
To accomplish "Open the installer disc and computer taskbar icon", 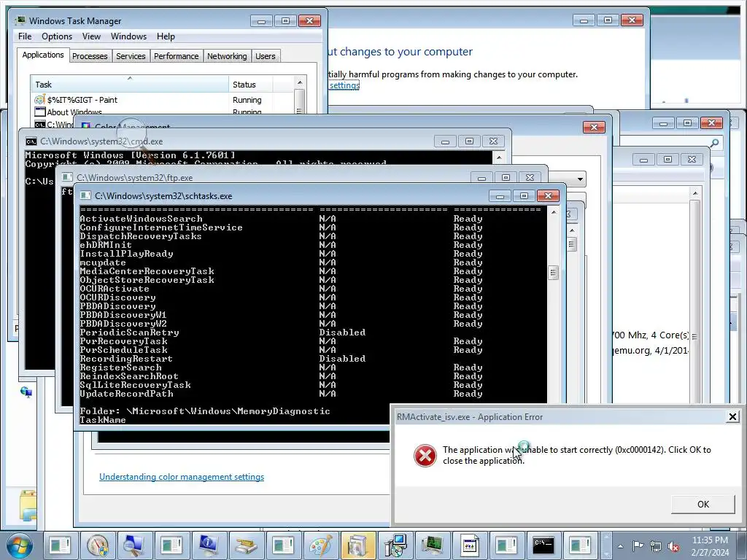I will pos(395,545).
